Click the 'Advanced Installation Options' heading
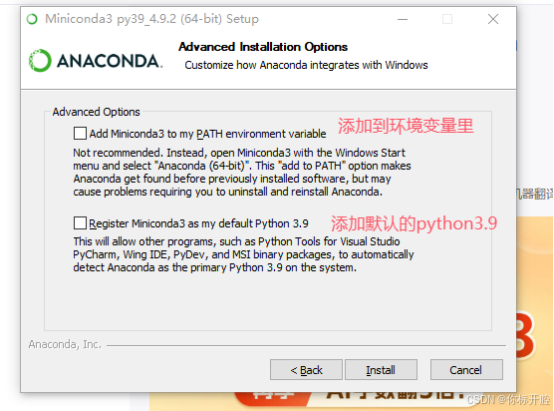The width and height of the screenshot is (554, 411). pyautogui.click(x=263, y=47)
